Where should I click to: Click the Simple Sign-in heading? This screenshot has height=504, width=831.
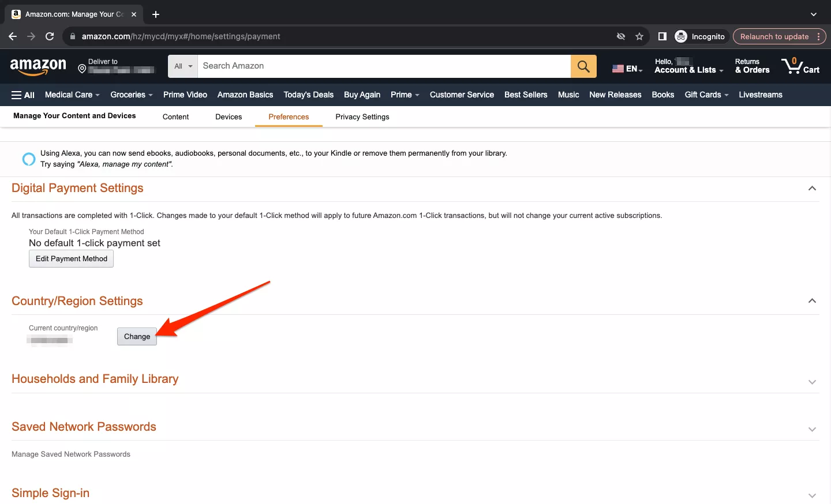coord(51,493)
